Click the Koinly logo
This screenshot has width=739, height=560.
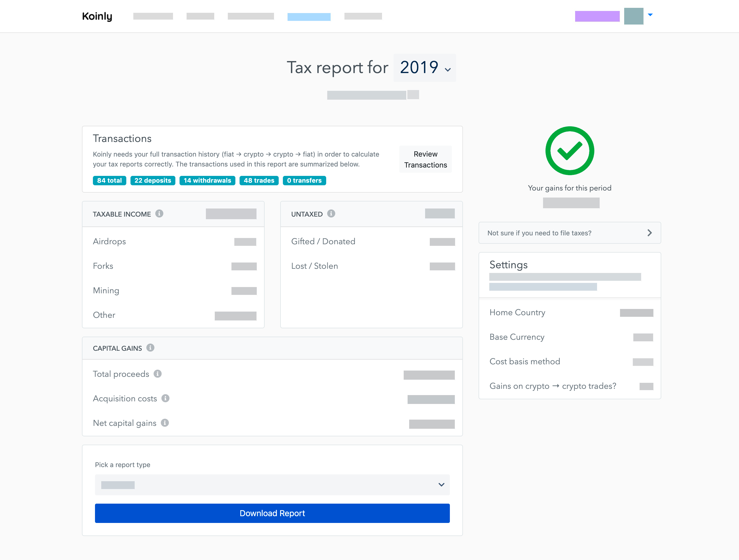pyautogui.click(x=97, y=16)
